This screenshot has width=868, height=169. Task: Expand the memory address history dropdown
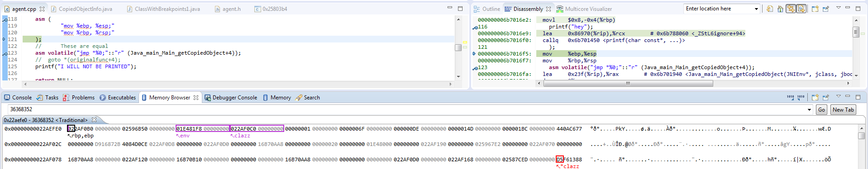(x=809, y=109)
